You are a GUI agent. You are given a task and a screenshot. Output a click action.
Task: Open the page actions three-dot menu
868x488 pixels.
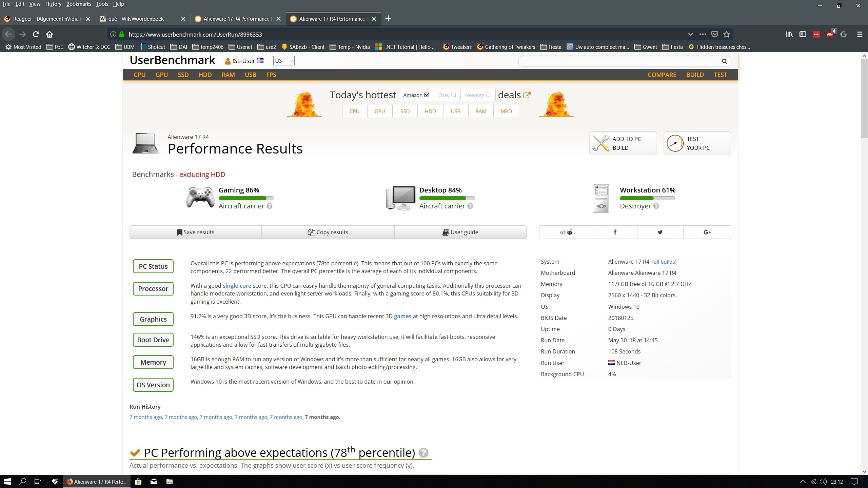click(703, 34)
